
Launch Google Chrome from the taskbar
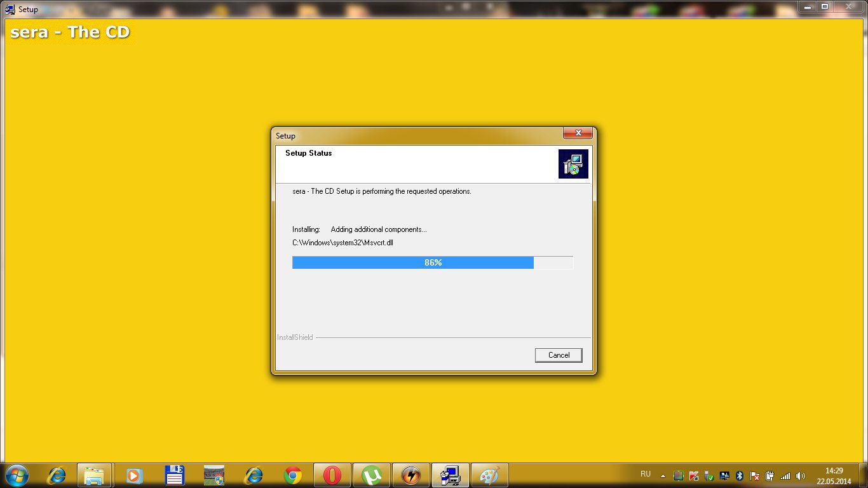click(293, 475)
